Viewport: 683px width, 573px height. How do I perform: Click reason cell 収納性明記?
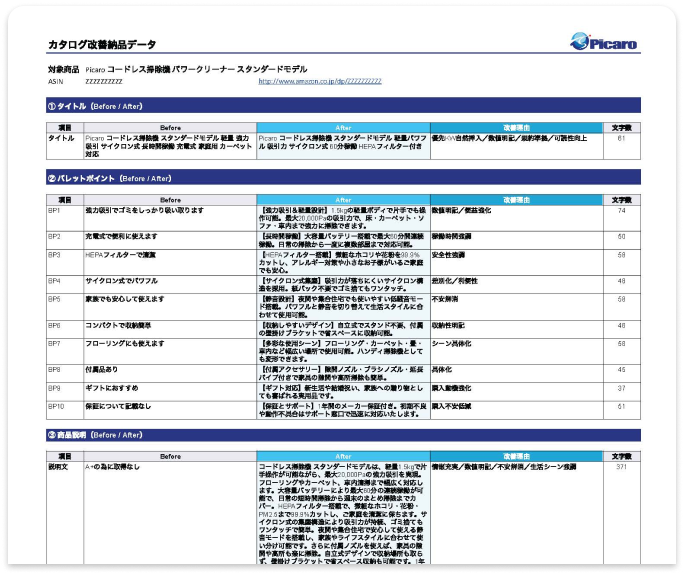click(x=517, y=329)
